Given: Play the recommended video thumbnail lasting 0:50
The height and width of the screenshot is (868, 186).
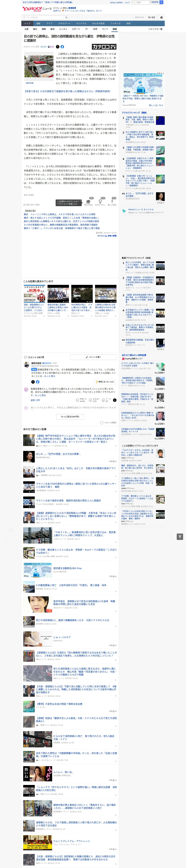Looking at the screenshot, I should 82,294.
